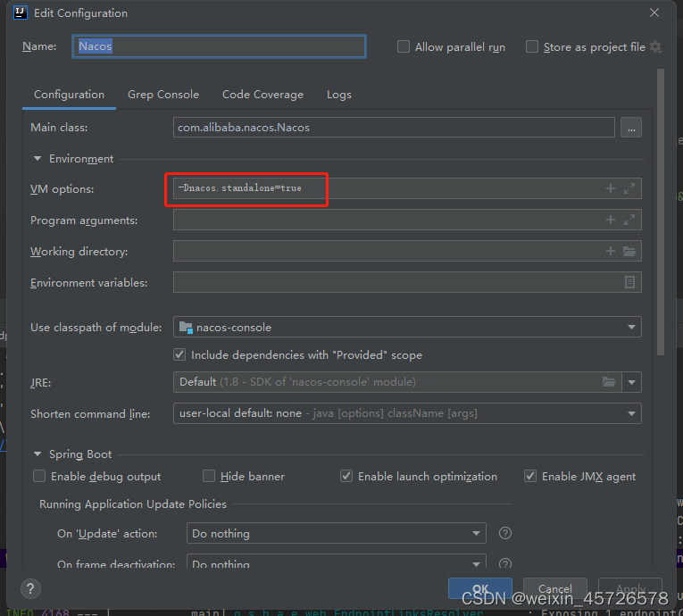Switch to the Grep Console tab
Screen dimensions: 683x616
coord(163,95)
